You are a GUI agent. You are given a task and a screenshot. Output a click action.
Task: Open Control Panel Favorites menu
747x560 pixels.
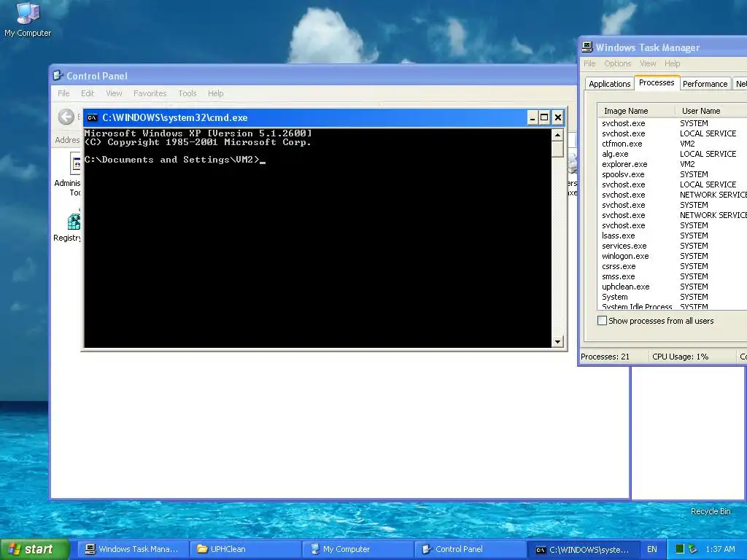150,93
